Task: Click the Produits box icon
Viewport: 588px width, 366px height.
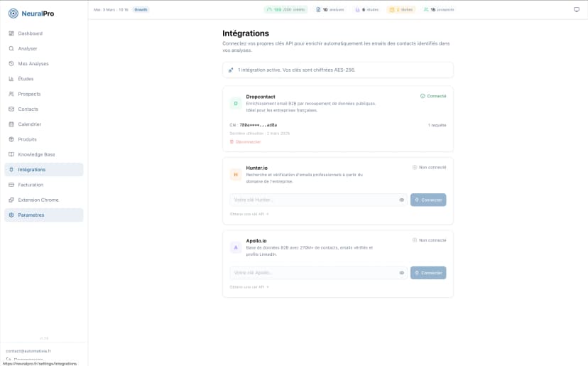Action: click(x=11, y=139)
